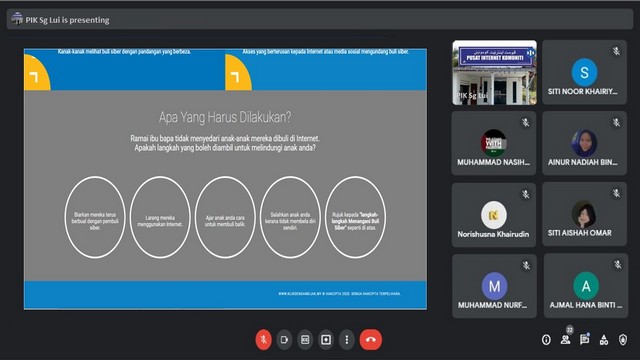Image resolution: width=640 pixels, height=360 pixels.
Task: Toggle closed captions button
Action: tap(305, 340)
